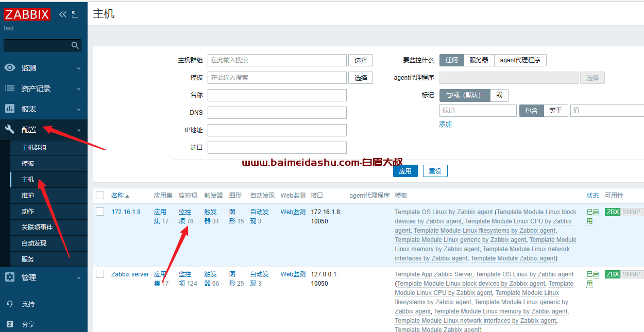
Task: Focus the IP地址 filter field
Action: click(x=277, y=130)
